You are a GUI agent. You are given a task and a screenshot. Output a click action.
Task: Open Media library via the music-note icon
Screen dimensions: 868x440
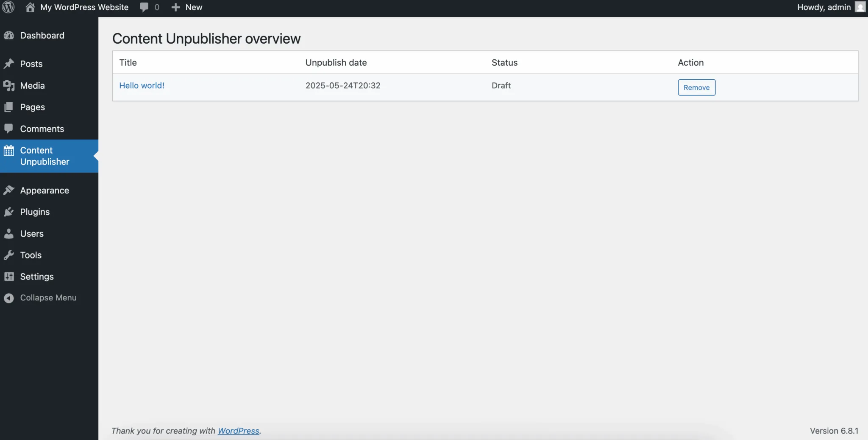point(10,85)
